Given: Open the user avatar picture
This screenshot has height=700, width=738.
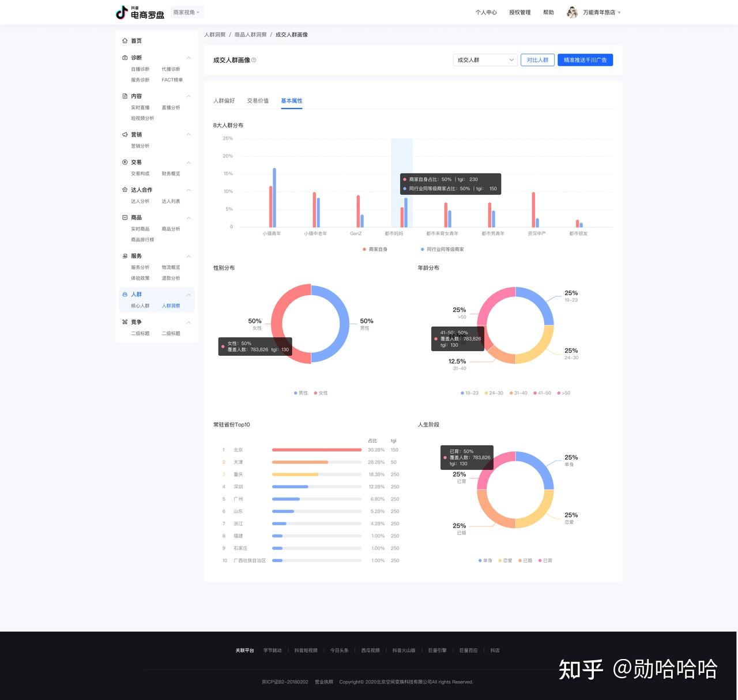Looking at the screenshot, I should click(x=572, y=12).
